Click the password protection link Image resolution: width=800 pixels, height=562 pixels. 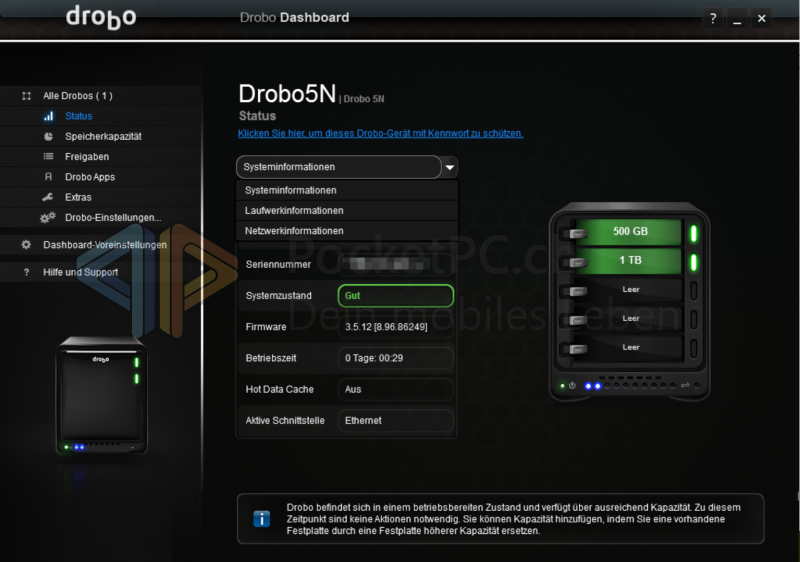coord(381,134)
